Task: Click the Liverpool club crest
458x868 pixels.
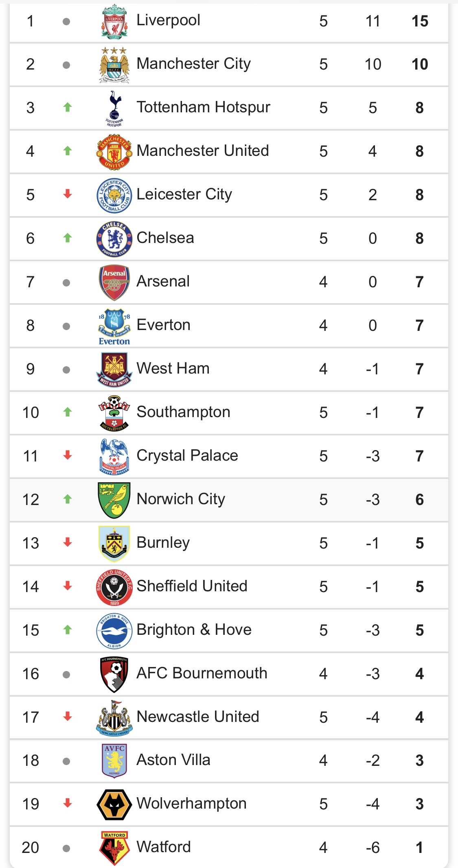Action: pos(114,22)
